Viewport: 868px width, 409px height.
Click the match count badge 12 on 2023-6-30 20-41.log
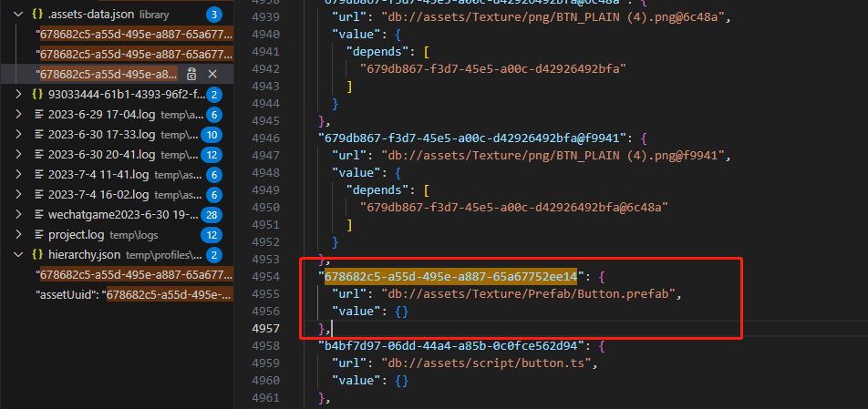(x=211, y=155)
